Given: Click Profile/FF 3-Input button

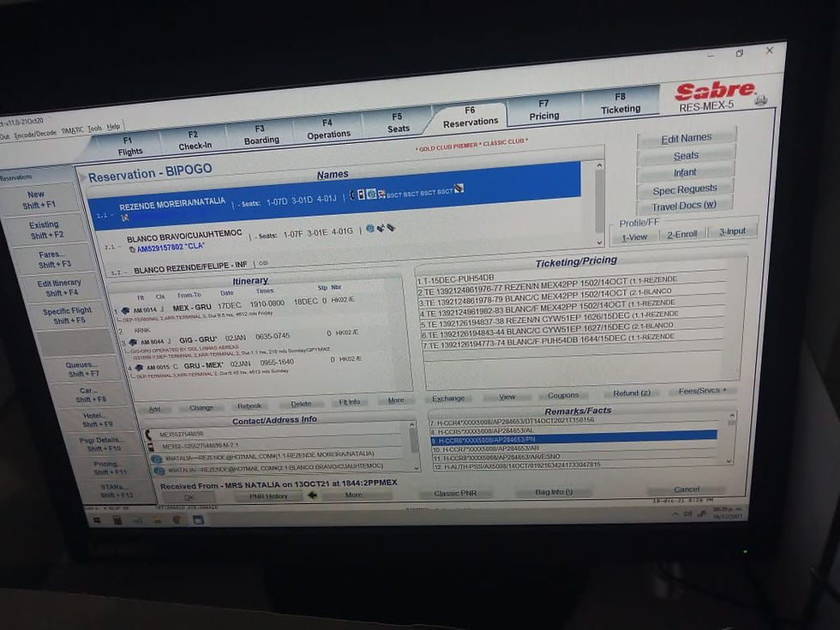Looking at the screenshot, I should 732,231.
